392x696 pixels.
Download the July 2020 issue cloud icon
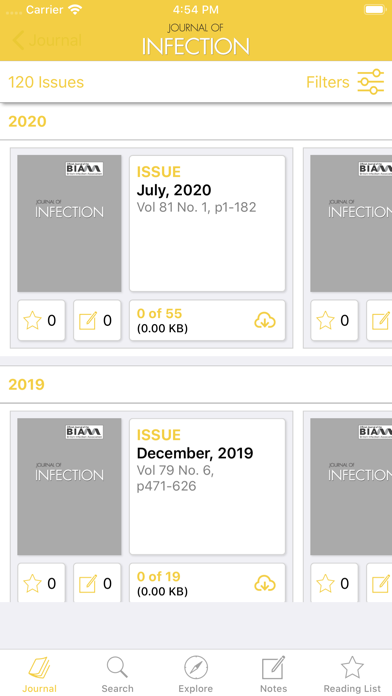click(x=265, y=320)
